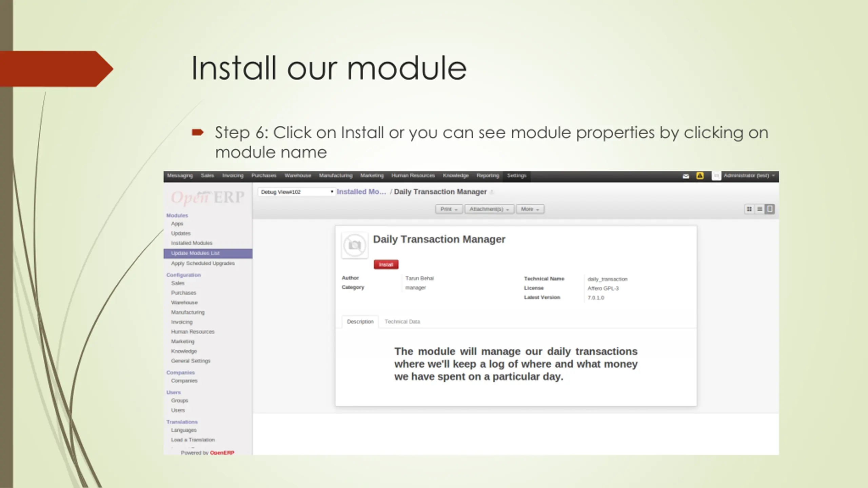Open Groups under Users sidebar
The image size is (868, 488).
pos(179,401)
